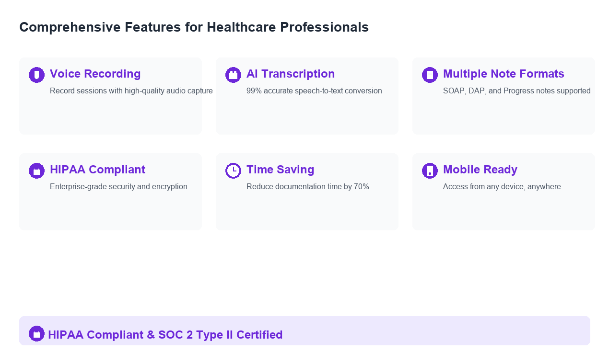Image resolution: width=609 pixels, height=364 pixels.
Task: Click the Mobile Ready phone icon
Action: pos(430,171)
